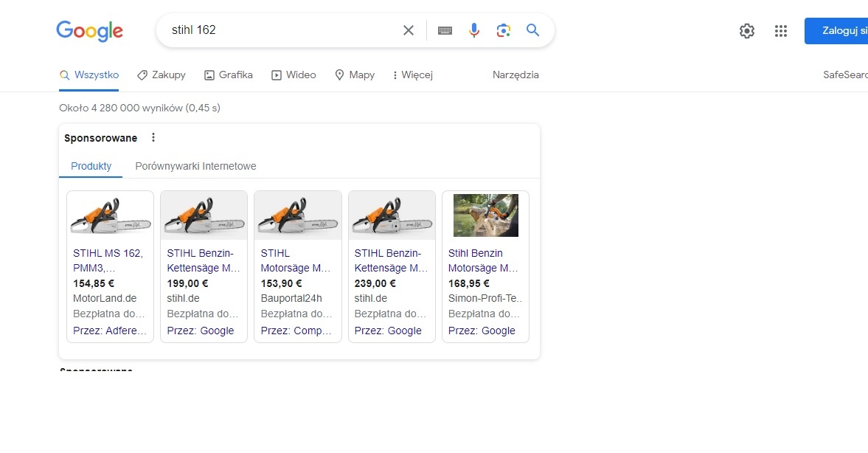Click Bauportal24h chainsaw product image
This screenshot has height=453, width=868.
[x=298, y=215]
